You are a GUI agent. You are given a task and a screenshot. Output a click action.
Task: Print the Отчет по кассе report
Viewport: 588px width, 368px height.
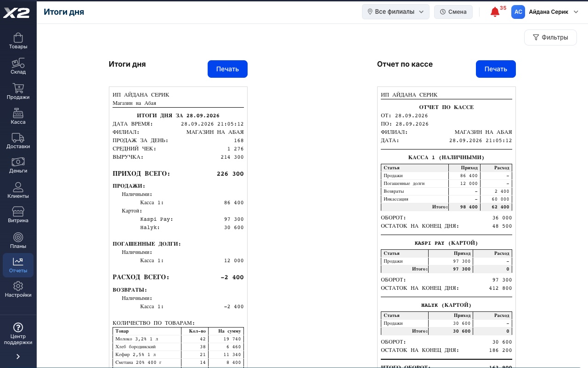[x=496, y=69]
